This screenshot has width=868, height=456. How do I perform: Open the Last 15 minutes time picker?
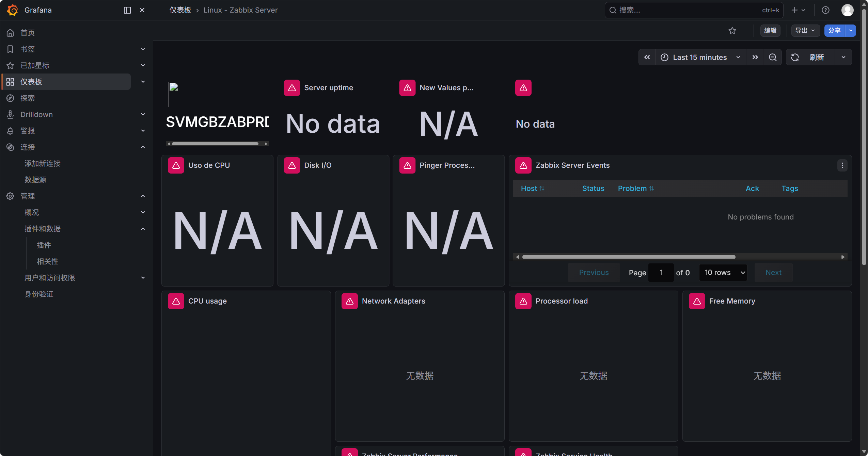pos(701,57)
